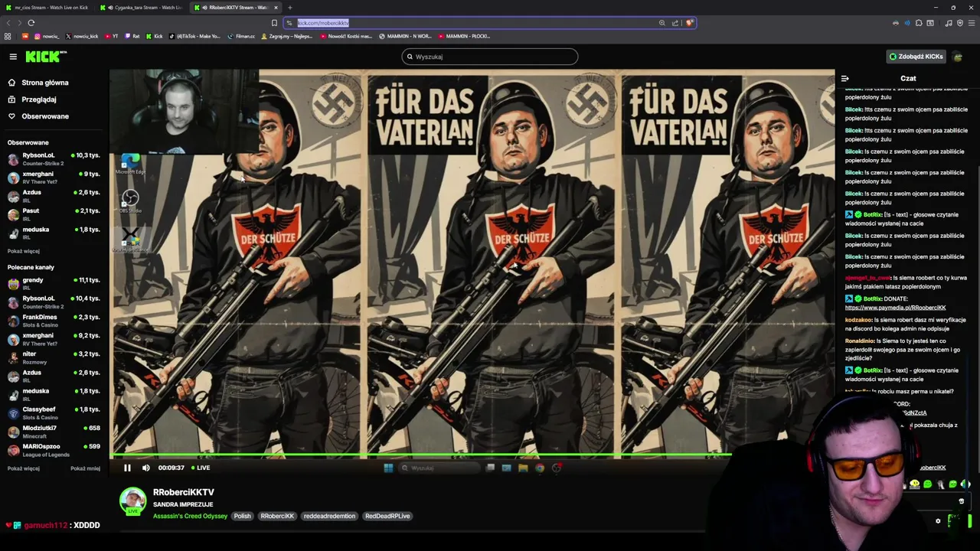Open the Kick bookmark
This screenshot has width=980, height=551.
154,36
